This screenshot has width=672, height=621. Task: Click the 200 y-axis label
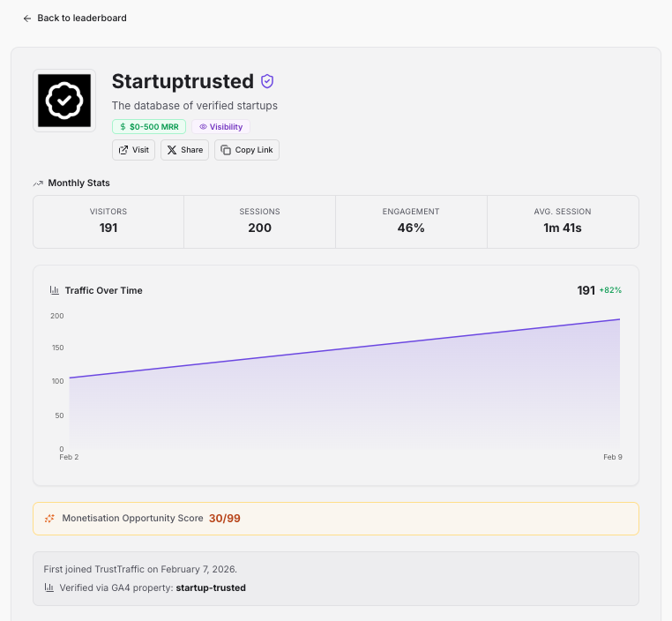[x=57, y=316]
